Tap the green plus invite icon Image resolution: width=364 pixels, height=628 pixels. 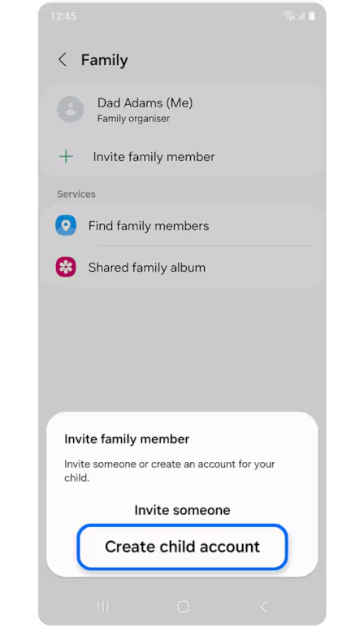(66, 156)
